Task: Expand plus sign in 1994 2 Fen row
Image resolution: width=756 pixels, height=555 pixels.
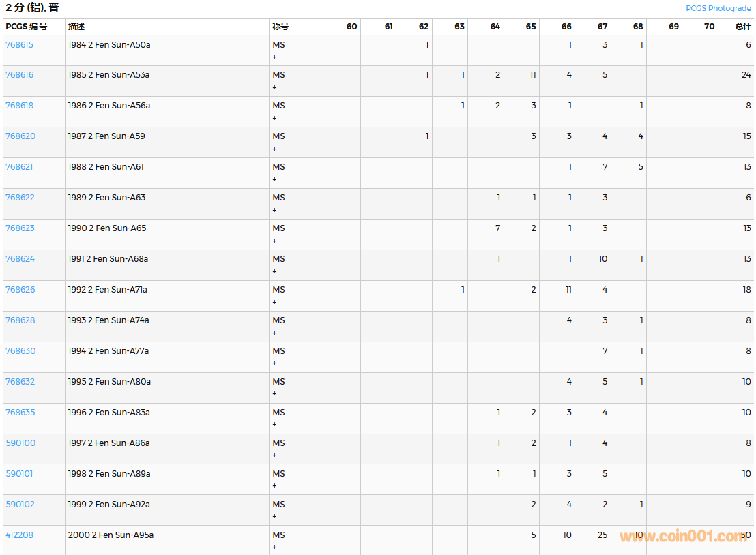Action: tap(274, 363)
